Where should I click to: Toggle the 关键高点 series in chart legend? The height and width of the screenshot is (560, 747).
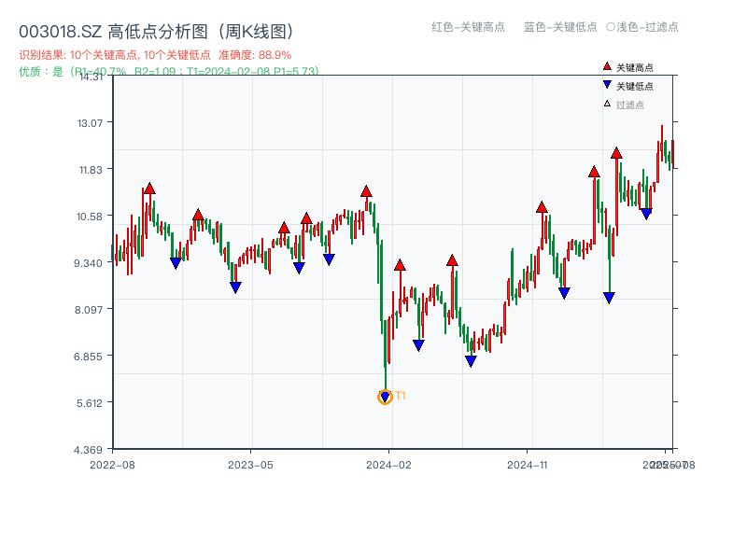628,67
